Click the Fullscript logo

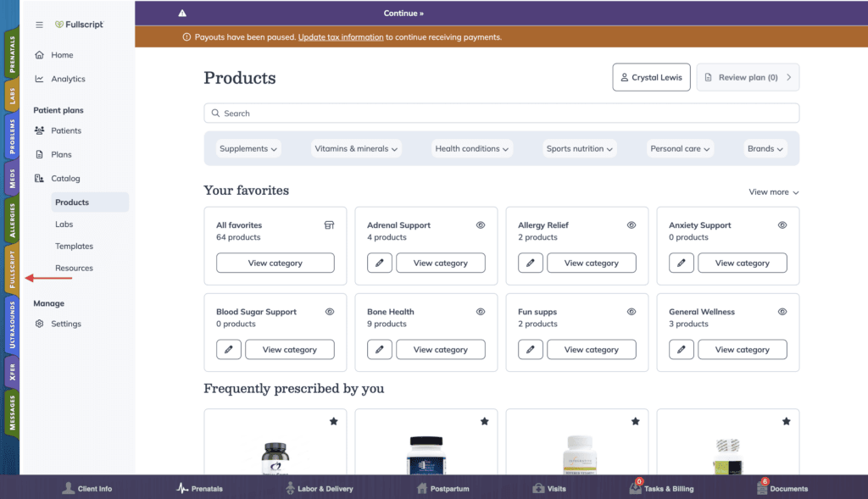coord(79,25)
